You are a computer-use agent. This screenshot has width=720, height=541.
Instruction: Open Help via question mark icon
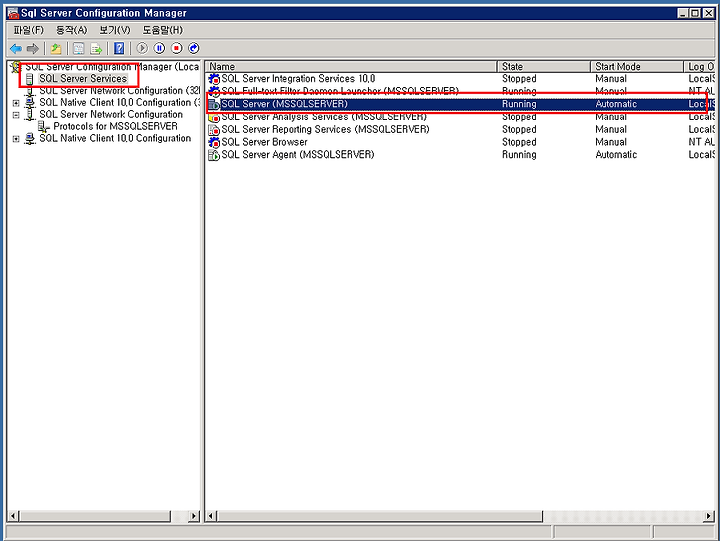pyautogui.click(x=119, y=48)
